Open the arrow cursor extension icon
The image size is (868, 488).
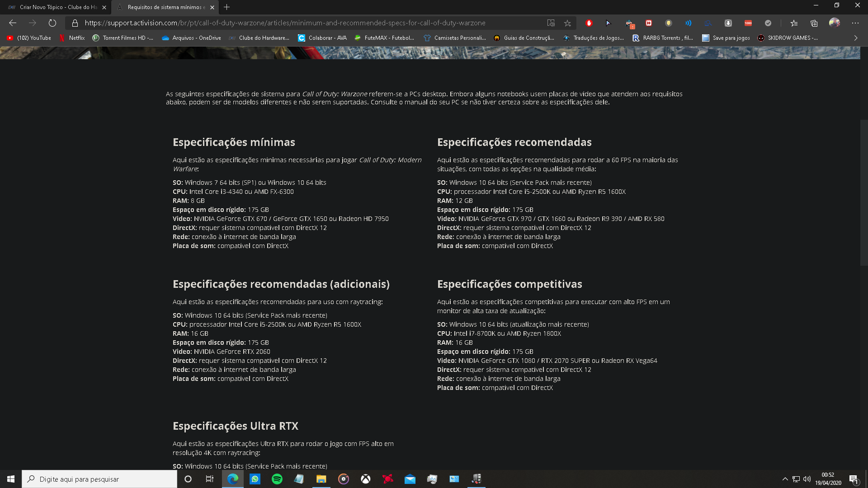click(609, 23)
